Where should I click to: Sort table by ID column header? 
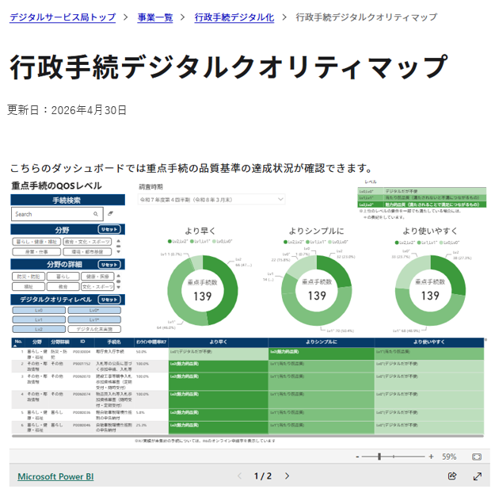(82, 342)
